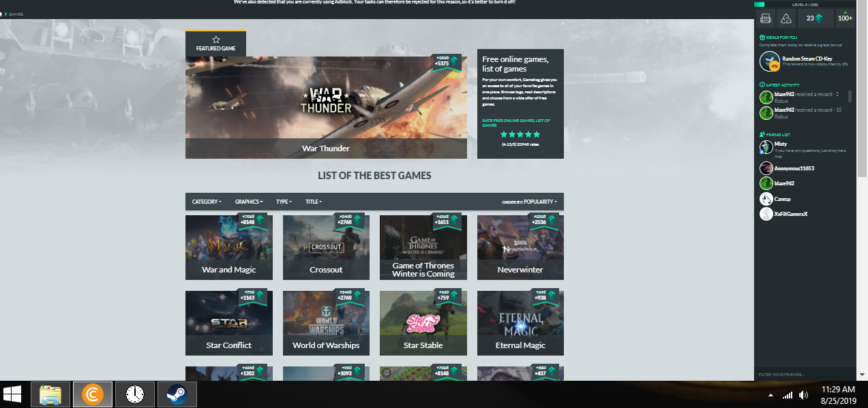This screenshot has width=868, height=408.
Task: Click the Filter your friends input field
Action: pyautogui.click(x=805, y=375)
